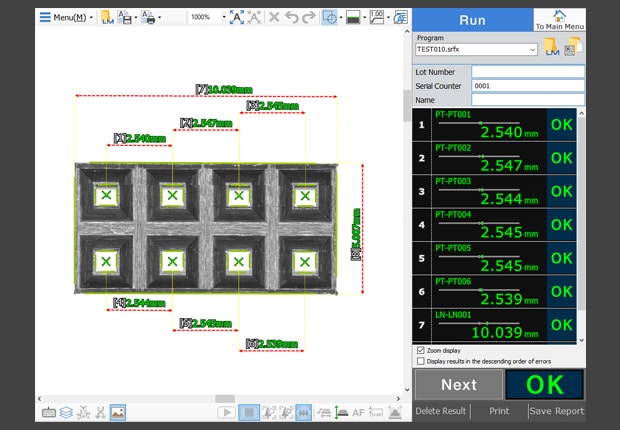Click the layers icon in the bottom toolbar

pos(65,412)
